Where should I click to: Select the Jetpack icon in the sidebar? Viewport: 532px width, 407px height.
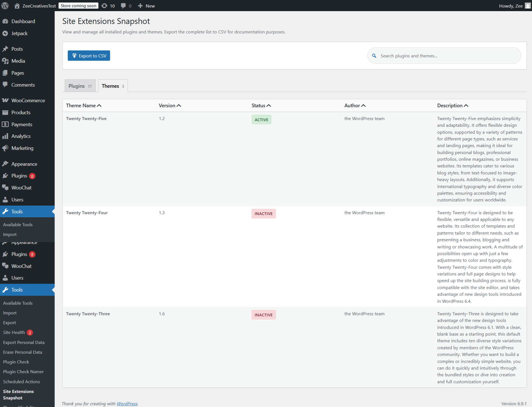6,33
